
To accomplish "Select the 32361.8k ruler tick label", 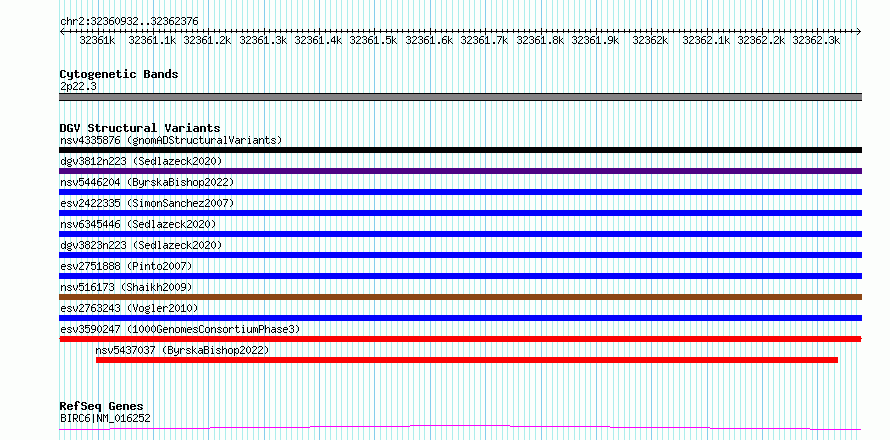I will 540,41.
